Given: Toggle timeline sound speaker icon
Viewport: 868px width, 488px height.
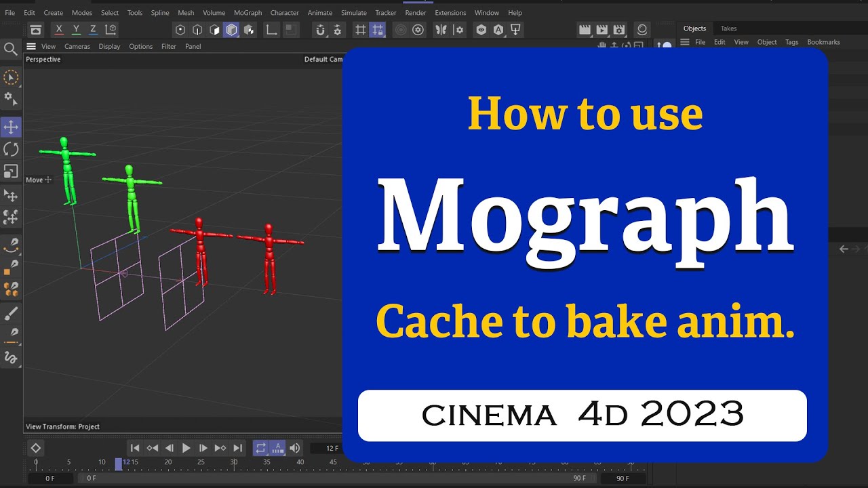Looking at the screenshot, I should pos(294,448).
